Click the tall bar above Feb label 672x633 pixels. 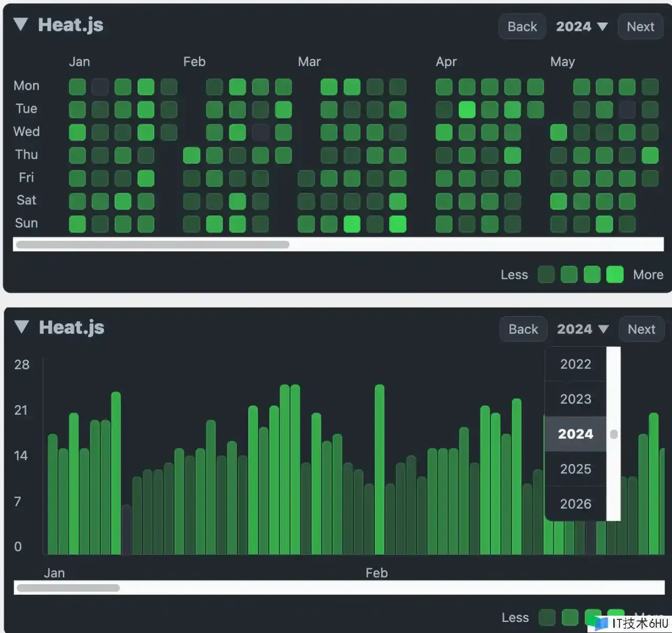(x=380, y=470)
